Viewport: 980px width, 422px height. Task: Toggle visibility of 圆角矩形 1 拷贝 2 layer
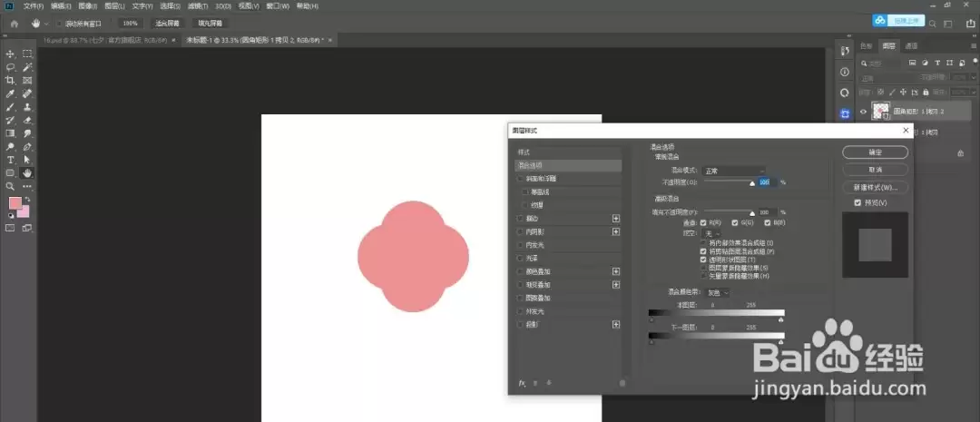point(863,112)
